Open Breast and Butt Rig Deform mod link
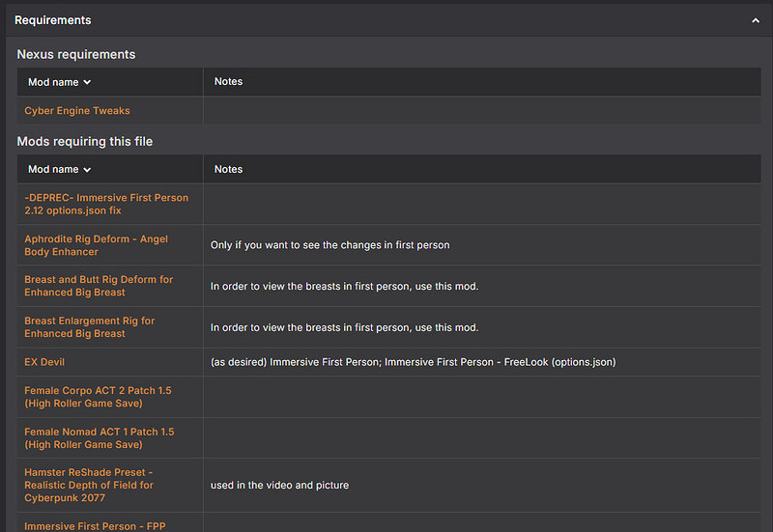773x532 pixels. click(99, 286)
